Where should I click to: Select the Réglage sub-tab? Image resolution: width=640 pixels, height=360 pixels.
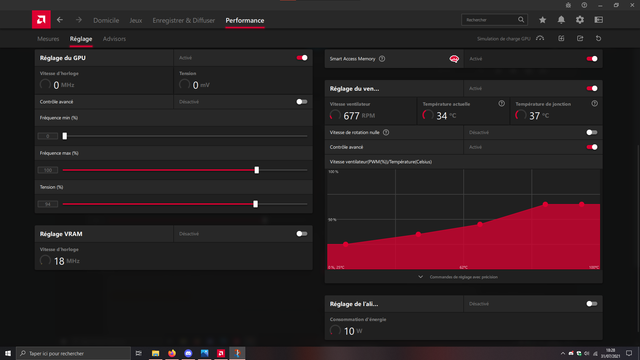[x=81, y=39]
